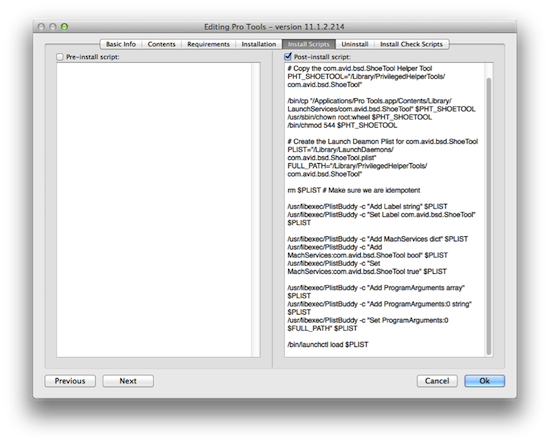Click '# Copy the com.avid.bsd.ShoeTool Helper Tool' comment
The height and width of the screenshot is (444, 550).
point(360,68)
